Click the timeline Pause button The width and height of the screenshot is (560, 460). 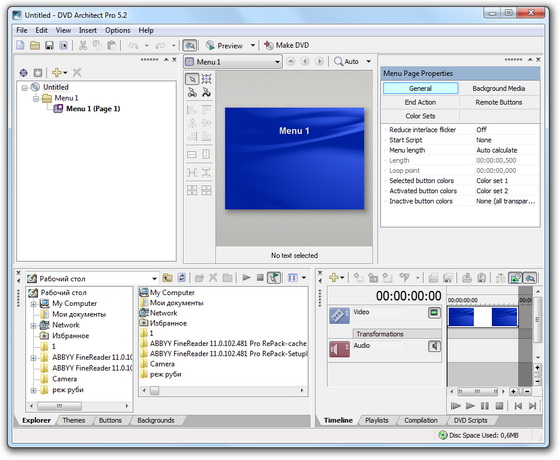(485, 406)
